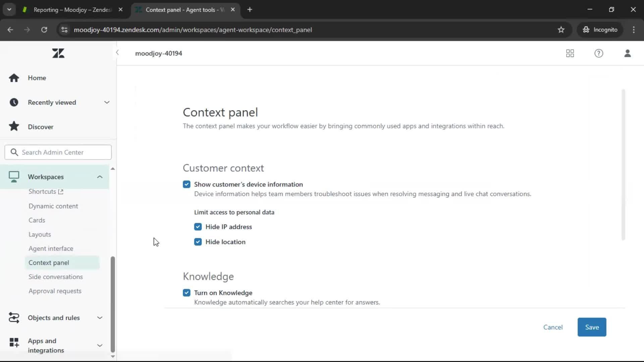
Task: Click the Context panel page title
Action: [220, 112]
